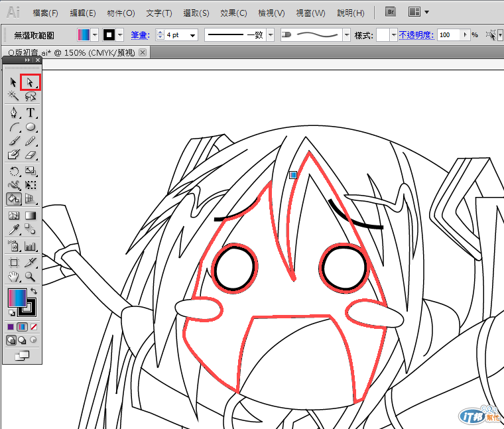This screenshot has height=429, width=504.
Task: Select the Pen tool
Action: coord(13,113)
